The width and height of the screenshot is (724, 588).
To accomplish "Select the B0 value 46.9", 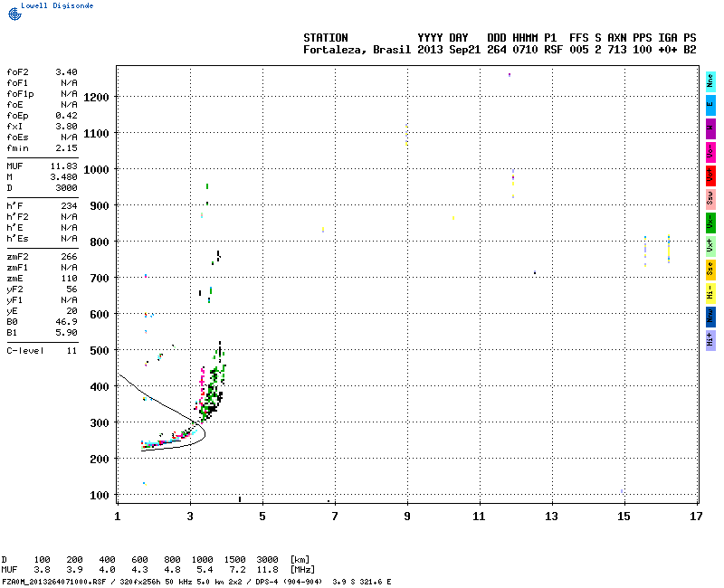I will pyautogui.click(x=66, y=322).
